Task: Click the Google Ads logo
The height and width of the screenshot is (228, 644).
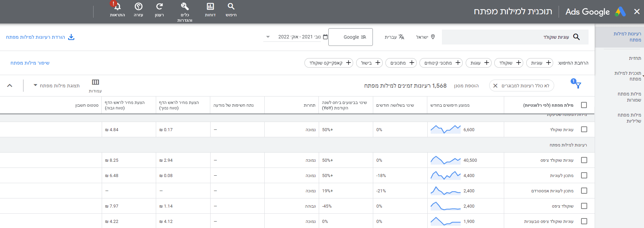Action: click(620, 12)
